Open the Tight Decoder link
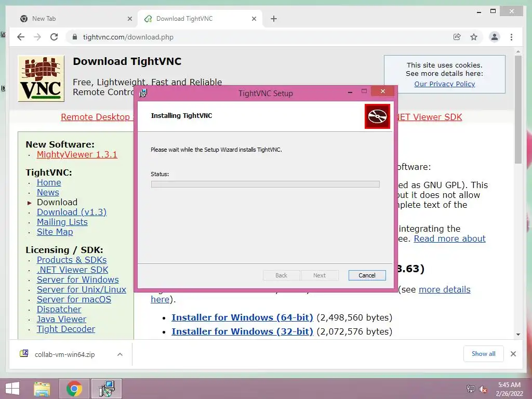Image resolution: width=532 pixels, height=399 pixels. pyautogui.click(x=66, y=329)
